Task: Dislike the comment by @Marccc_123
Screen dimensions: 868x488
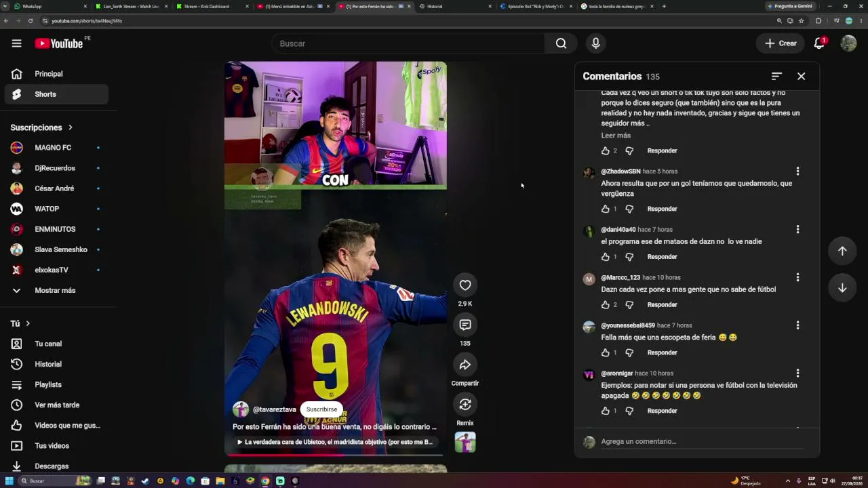Action: coord(629,305)
